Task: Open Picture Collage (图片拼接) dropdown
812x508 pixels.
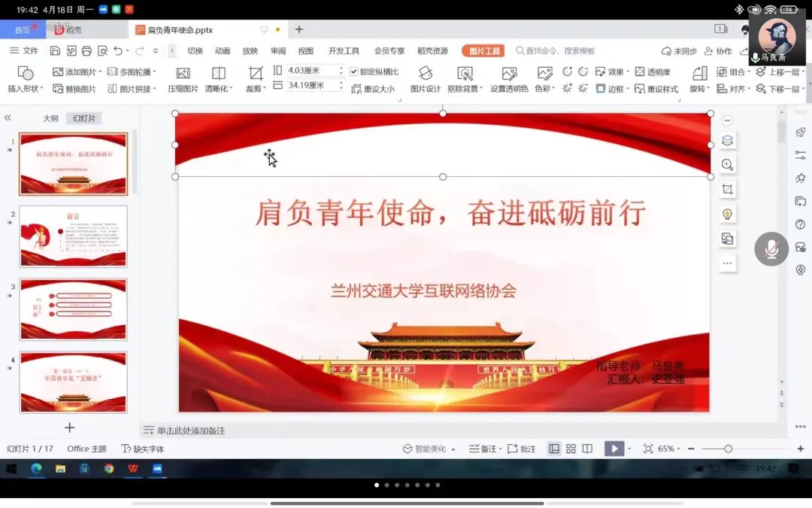Action: click(132, 89)
